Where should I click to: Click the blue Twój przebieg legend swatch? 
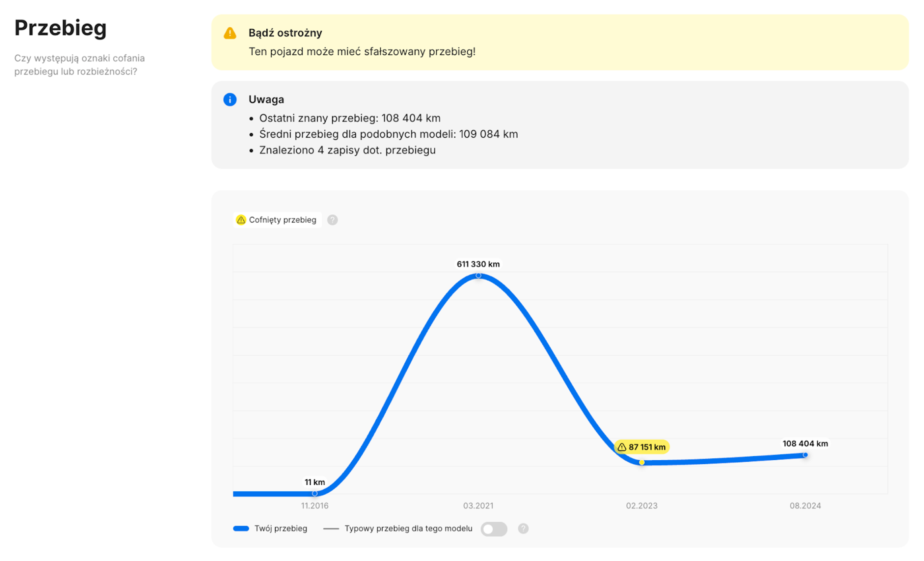pyautogui.click(x=241, y=529)
